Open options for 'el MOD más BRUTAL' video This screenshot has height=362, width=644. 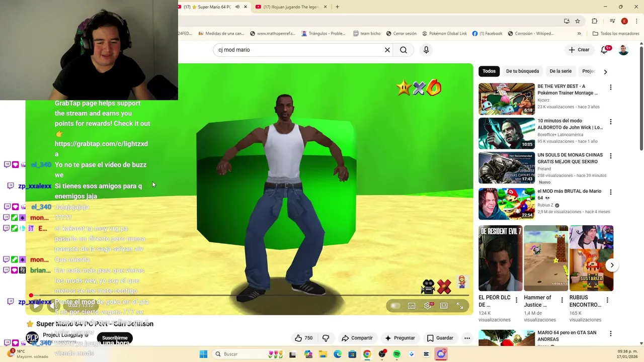point(611,192)
